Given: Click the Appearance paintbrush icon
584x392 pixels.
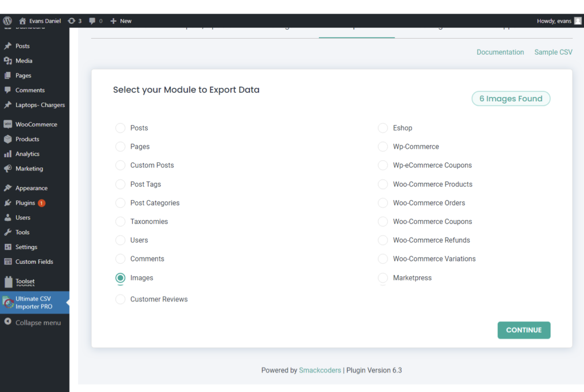Looking at the screenshot, I should tap(8, 188).
